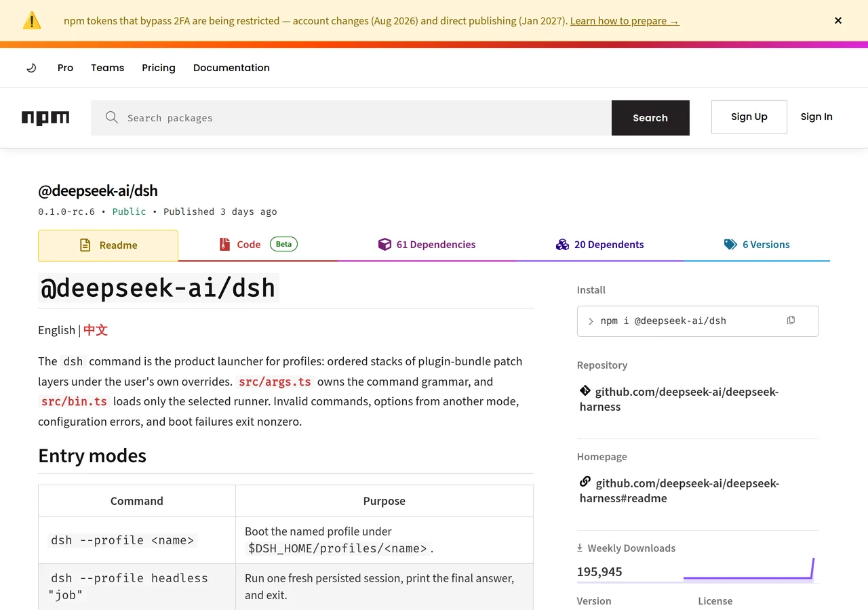The height and width of the screenshot is (610, 868).
Task: Click the Sign Up button
Action: click(749, 117)
